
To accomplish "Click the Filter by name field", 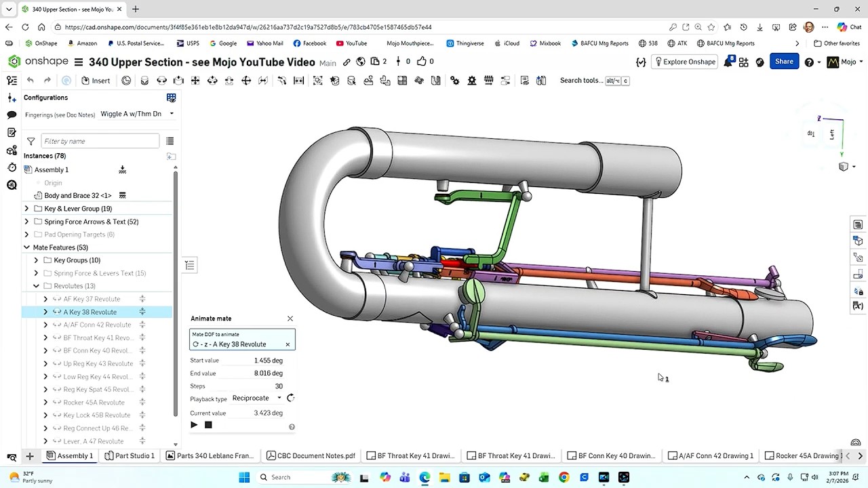I will point(100,141).
